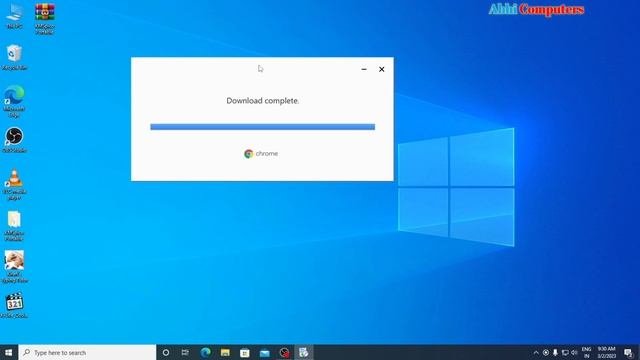Open network status tray icon
Viewport: 640px width, 360px height.
click(565, 353)
